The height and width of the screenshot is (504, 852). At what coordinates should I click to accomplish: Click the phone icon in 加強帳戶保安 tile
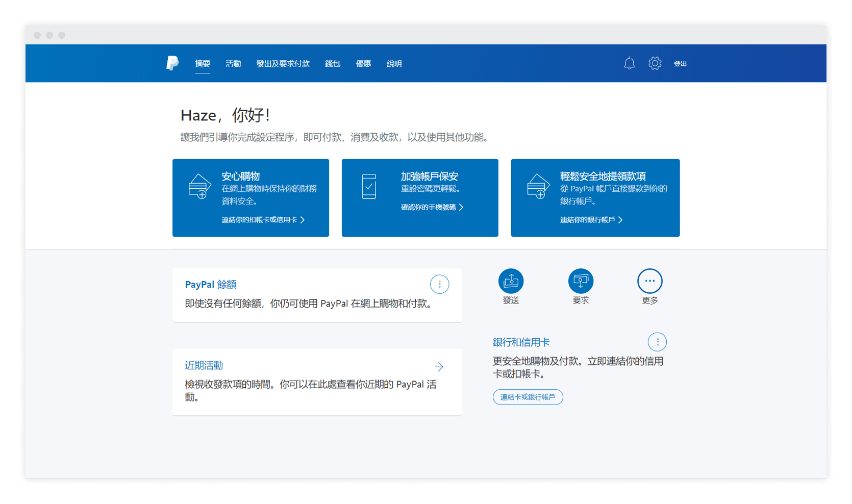pos(369,187)
